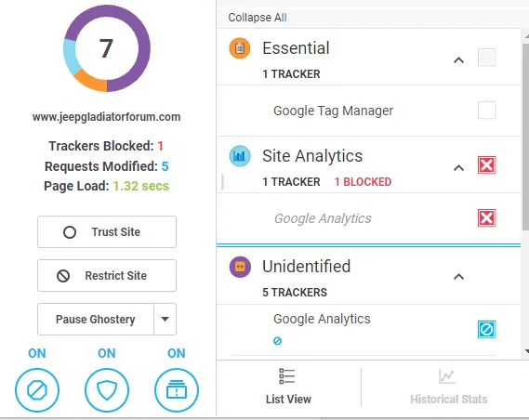Check the Google Tag Manager block checkbox

(x=486, y=111)
